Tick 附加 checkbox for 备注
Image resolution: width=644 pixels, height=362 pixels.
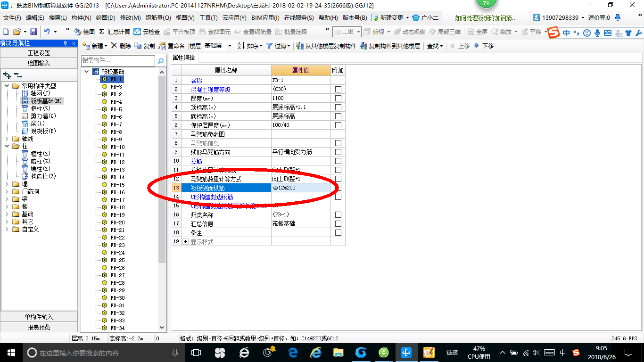338,232
